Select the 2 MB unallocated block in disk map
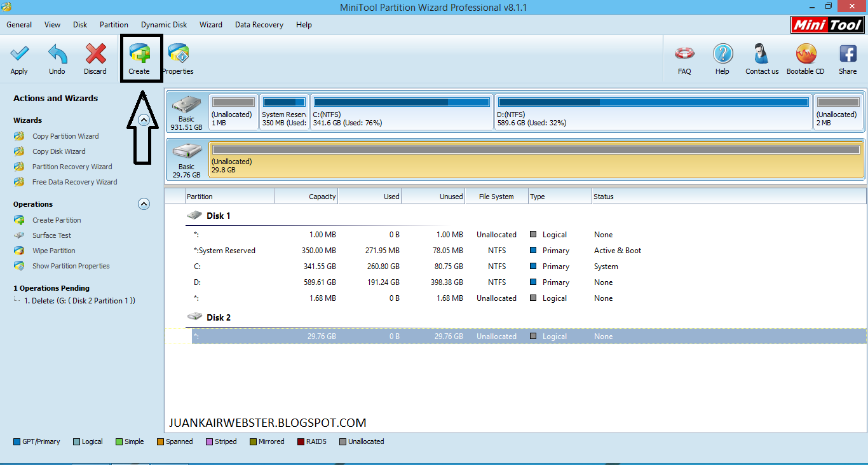This screenshot has height=465, width=868. tap(839, 113)
